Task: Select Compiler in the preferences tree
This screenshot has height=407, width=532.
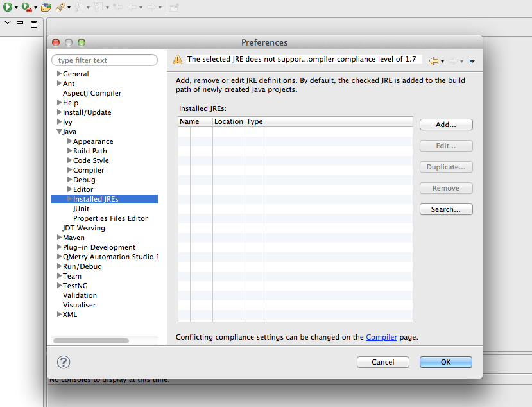Action: pos(89,170)
